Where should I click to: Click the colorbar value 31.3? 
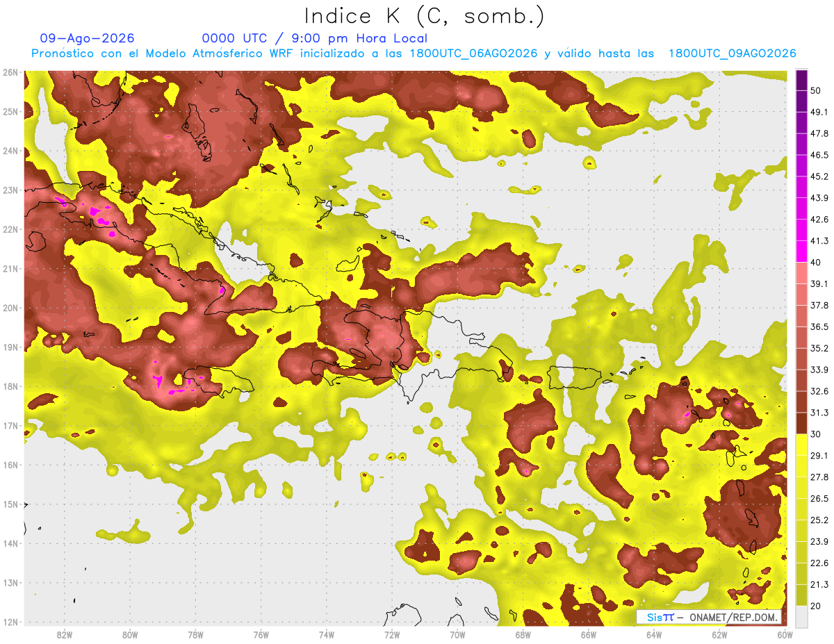(x=819, y=413)
